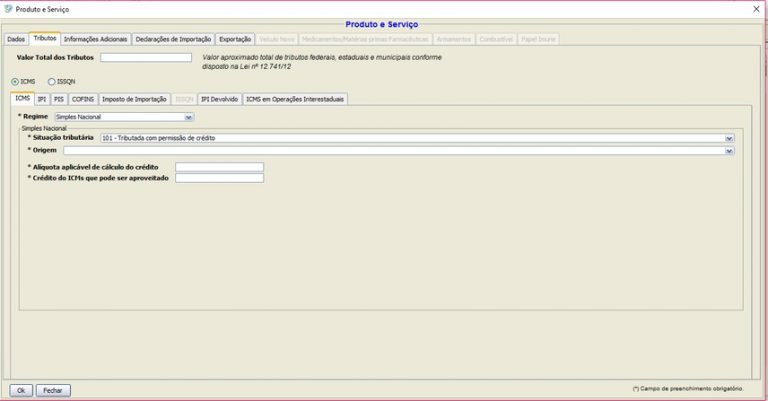Expand the Origem dropdown arrow

click(729, 151)
